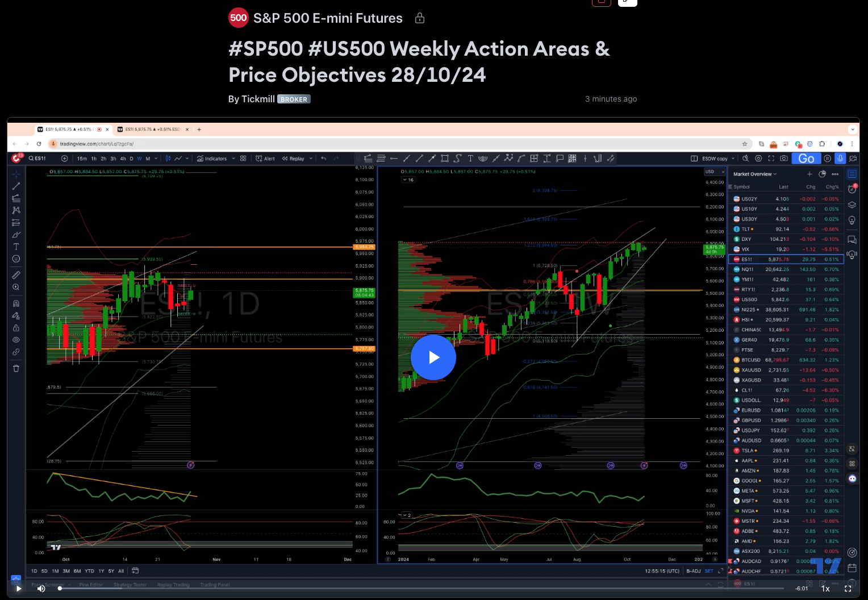Select the 15m timeframe
868x600 pixels.
click(82, 159)
